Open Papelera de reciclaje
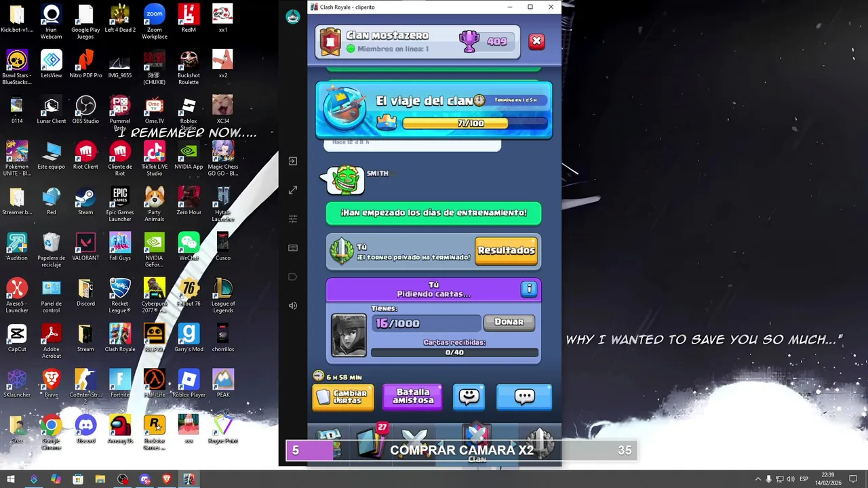Viewport: 868px width, 488px height. [x=51, y=249]
